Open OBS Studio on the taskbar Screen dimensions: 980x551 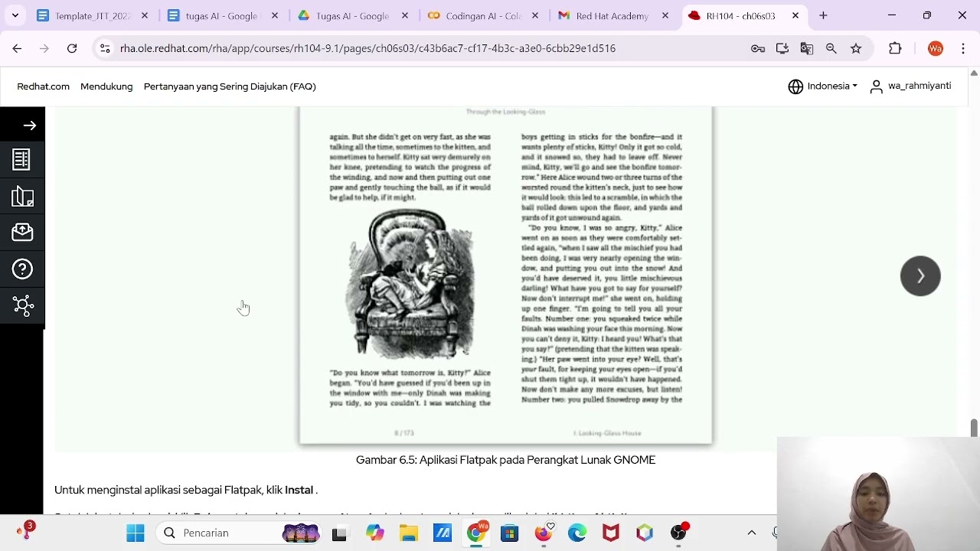click(678, 533)
